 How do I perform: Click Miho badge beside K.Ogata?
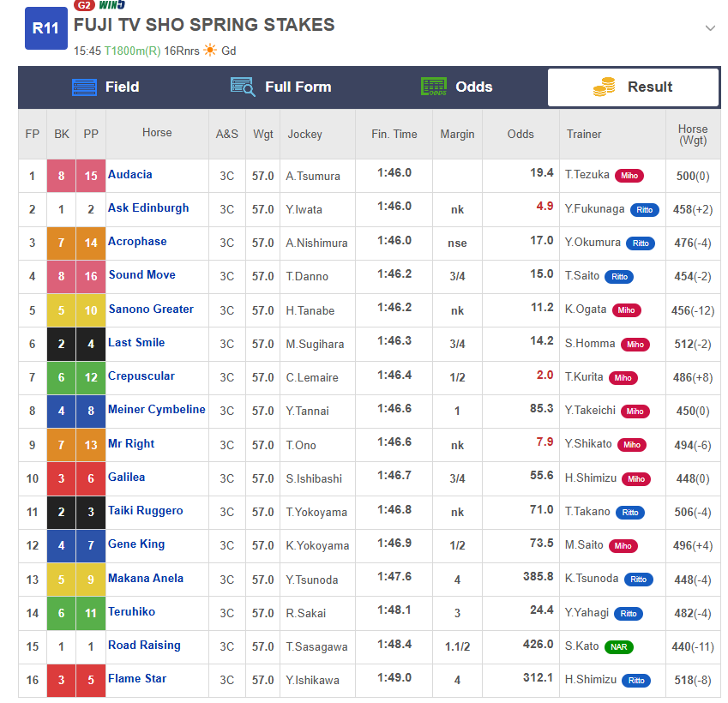(x=626, y=310)
